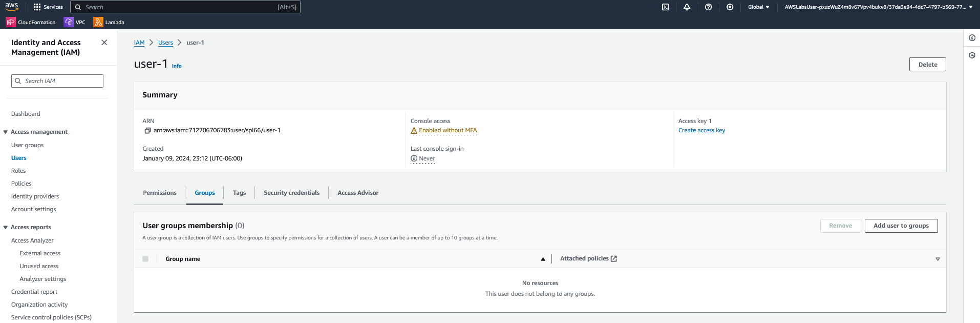
Task: Click magnifier icon in Search IAM box
Action: click(18, 81)
